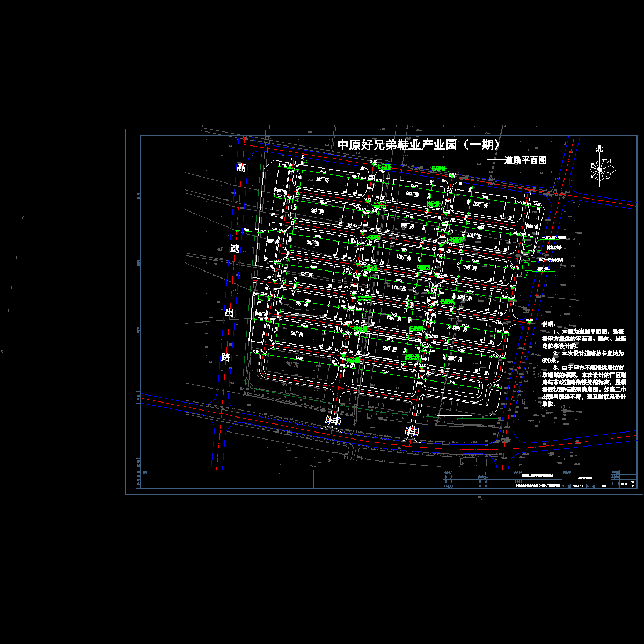Click the north arrow compass symbol
The image size is (644, 644).
[599, 171]
